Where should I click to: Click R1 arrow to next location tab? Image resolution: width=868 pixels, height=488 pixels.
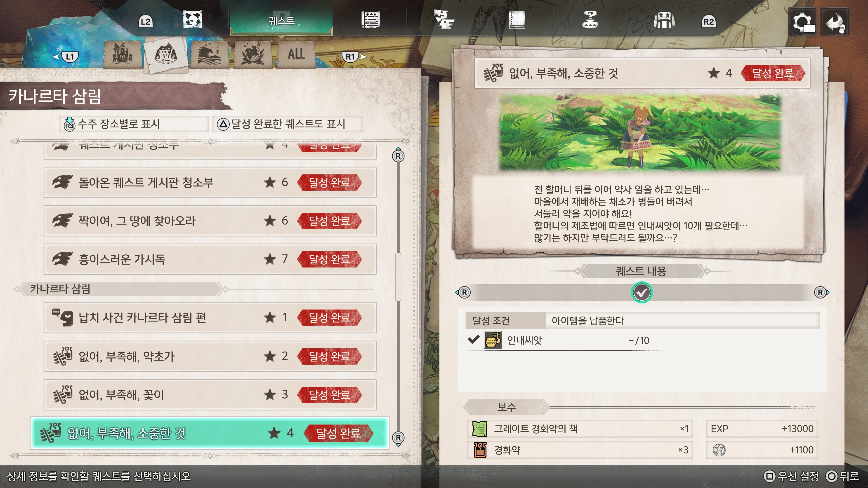tap(354, 56)
